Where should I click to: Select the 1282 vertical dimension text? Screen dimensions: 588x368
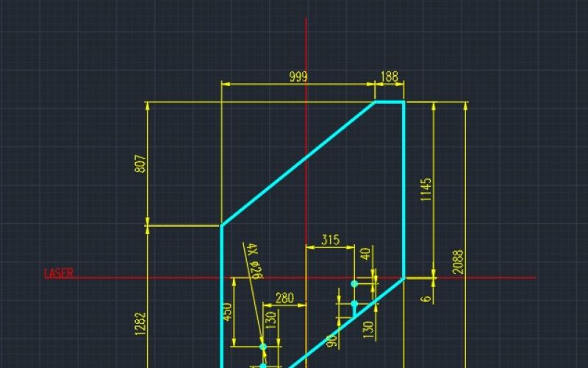141,325
